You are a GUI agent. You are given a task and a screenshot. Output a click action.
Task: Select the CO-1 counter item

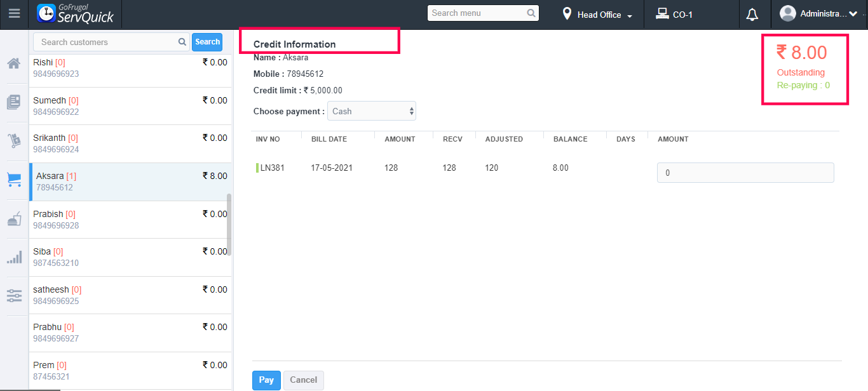click(675, 15)
